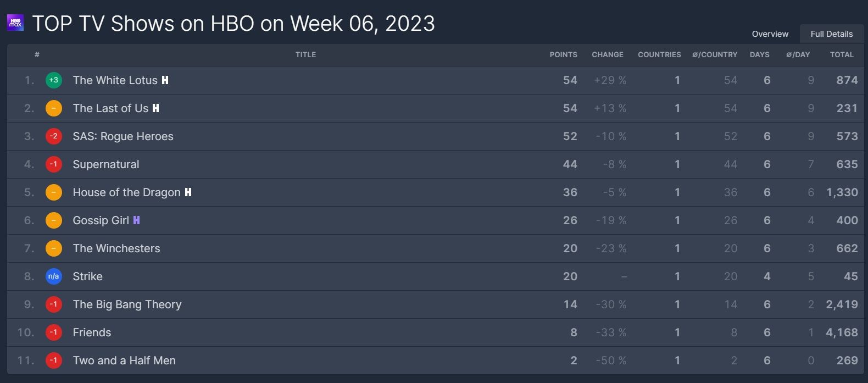Click the green +3 rank change badge

click(53, 80)
